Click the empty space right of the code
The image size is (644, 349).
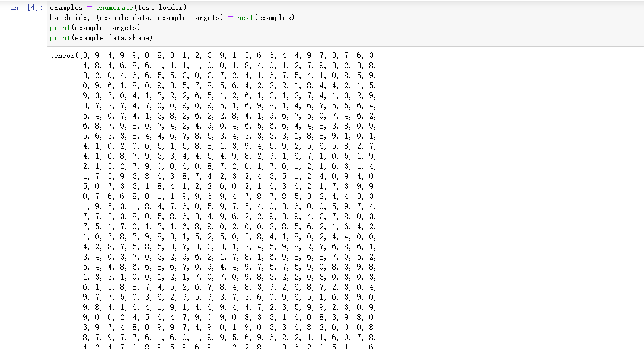(x=452, y=23)
